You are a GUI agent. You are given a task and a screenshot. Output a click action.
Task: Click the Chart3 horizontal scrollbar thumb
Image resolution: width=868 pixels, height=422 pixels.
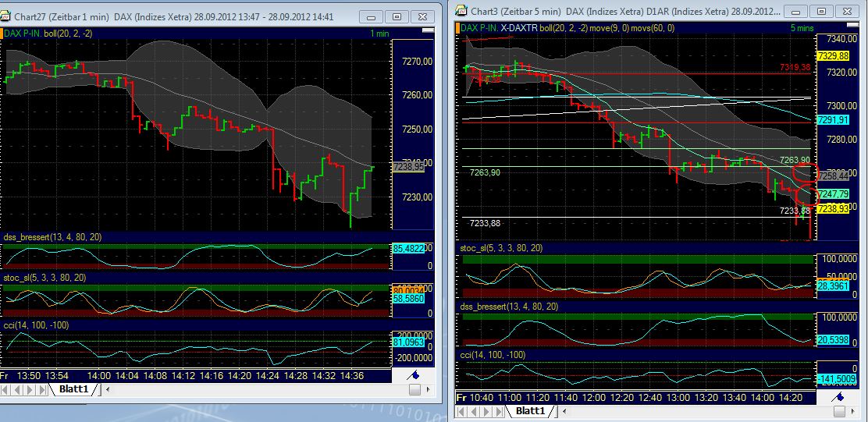(841, 411)
